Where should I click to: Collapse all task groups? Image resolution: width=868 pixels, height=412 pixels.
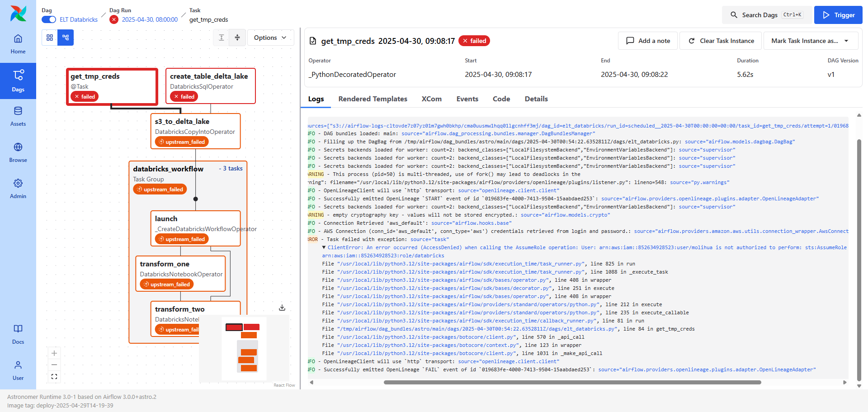tap(237, 38)
